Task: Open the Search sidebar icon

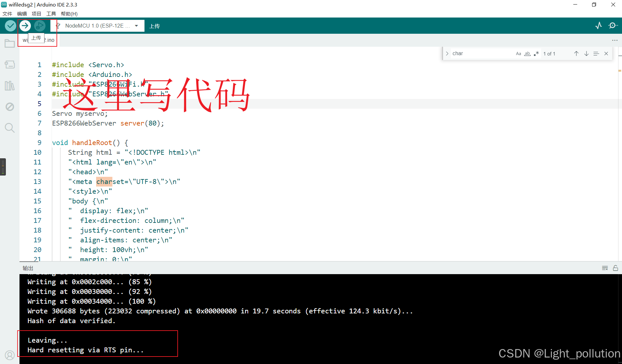Action: 10,128
